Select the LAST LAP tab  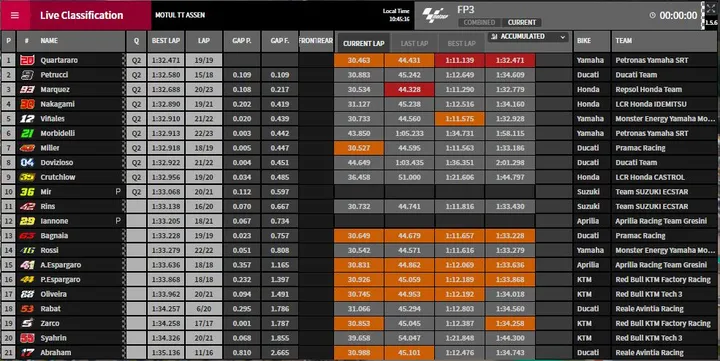click(414, 43)
